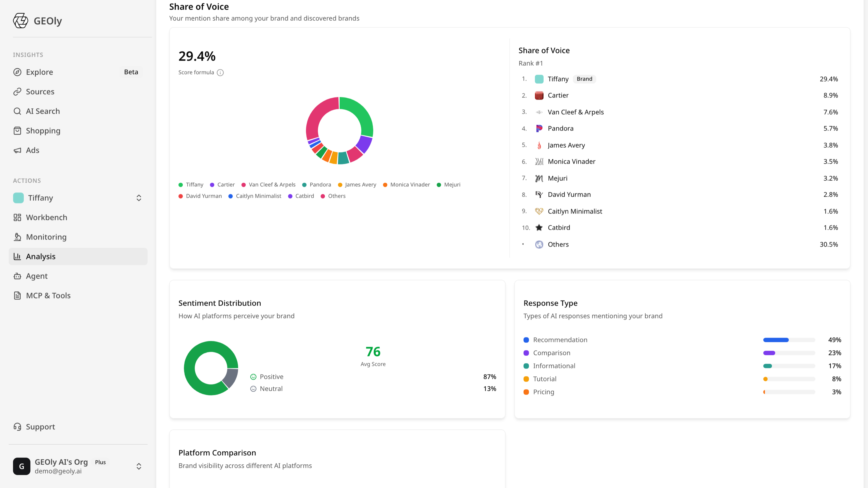Click the Sources link icon
868x488 pixels.
pyautogui.click(x=17, y=92)
